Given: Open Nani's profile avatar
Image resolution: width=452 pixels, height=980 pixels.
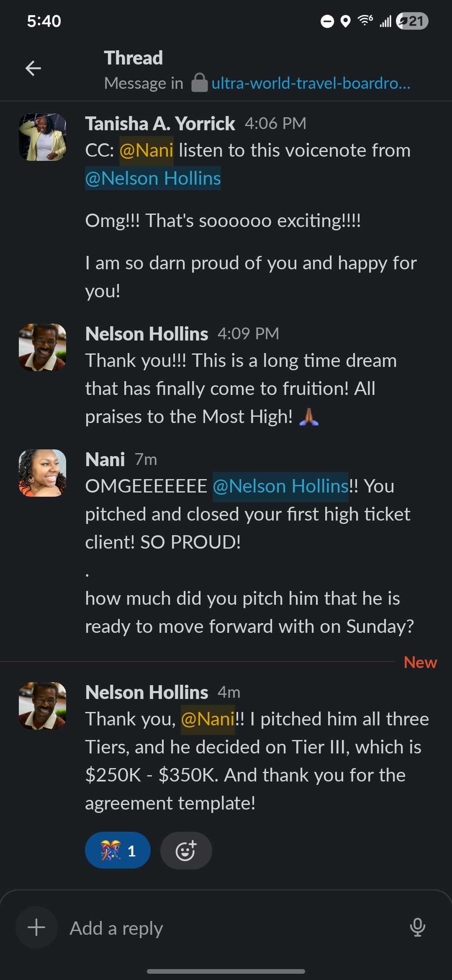Looking at the screenshot, I should [x=42, y=473].
